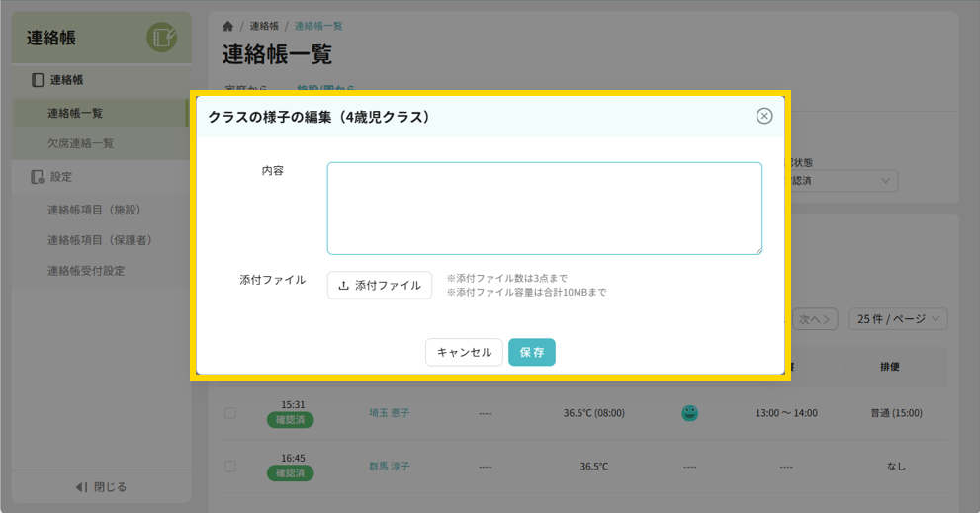
Task: Close the class edit dialog with X icon
Action: point(763,116)
